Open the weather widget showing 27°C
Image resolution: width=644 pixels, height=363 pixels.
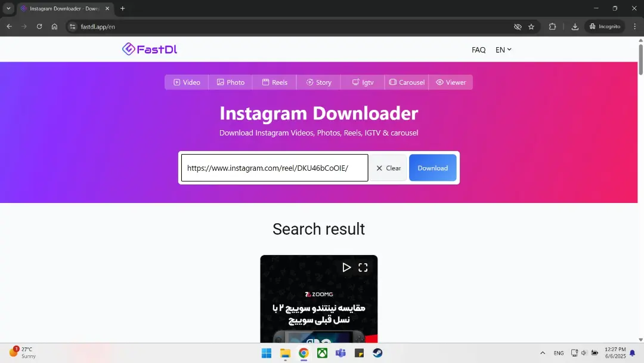pyautogui.click(x=23, y=353)
